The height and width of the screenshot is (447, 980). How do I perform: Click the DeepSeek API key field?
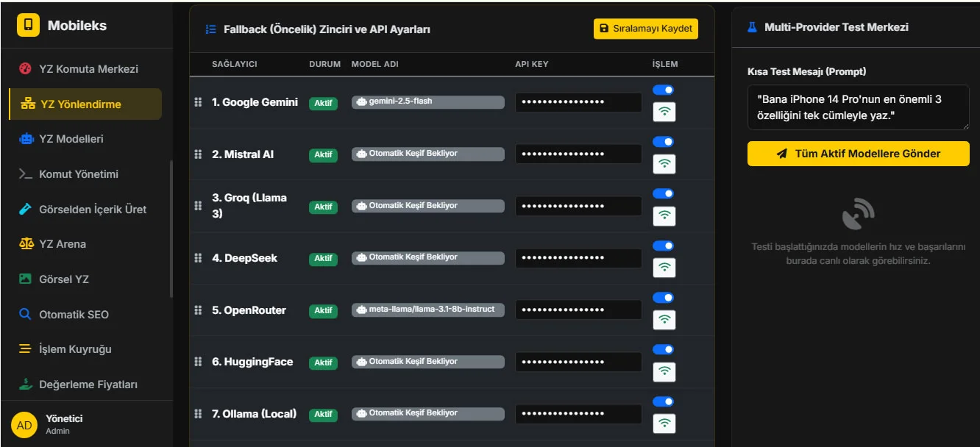(x=578, y=258)
